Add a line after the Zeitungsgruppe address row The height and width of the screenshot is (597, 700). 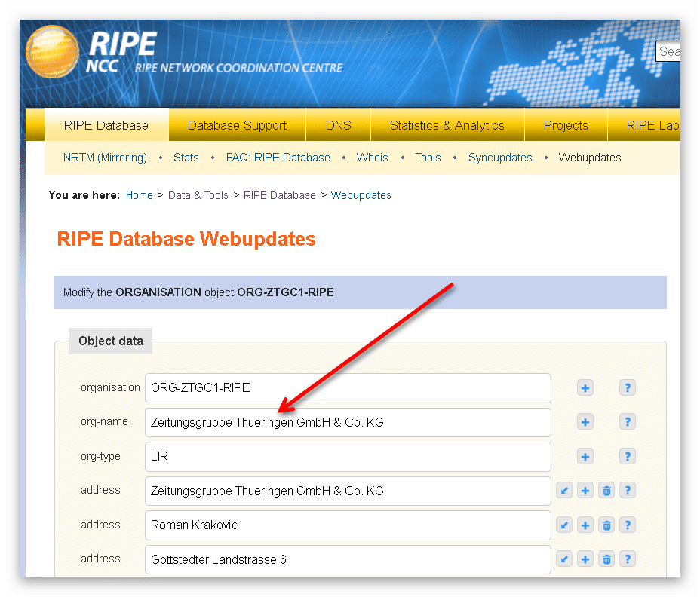point(585,491)
